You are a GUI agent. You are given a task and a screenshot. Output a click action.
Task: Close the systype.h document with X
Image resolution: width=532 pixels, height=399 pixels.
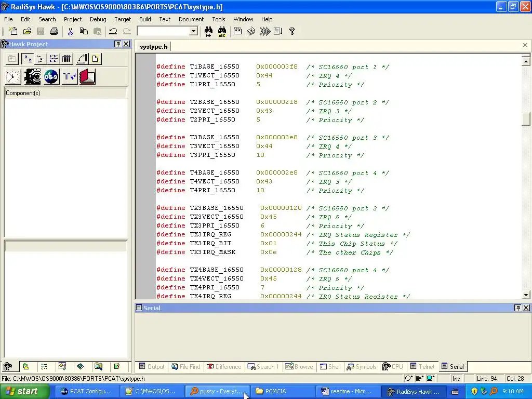coord(525,45)
